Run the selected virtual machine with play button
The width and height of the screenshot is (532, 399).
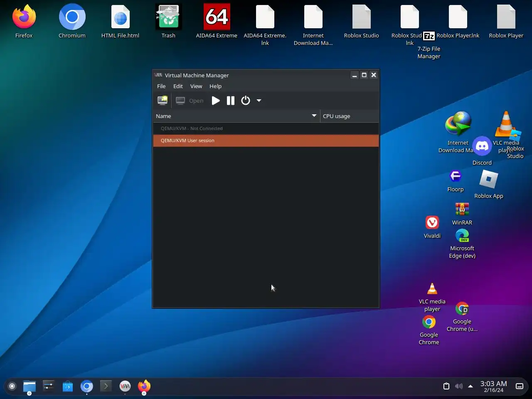[x=215, y=101]
